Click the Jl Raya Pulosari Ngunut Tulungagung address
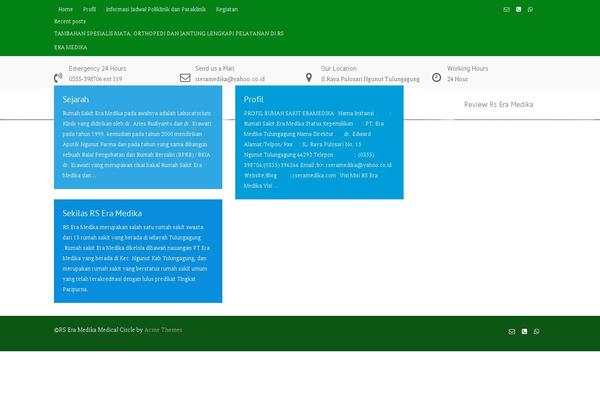 (x=370, y=79)
